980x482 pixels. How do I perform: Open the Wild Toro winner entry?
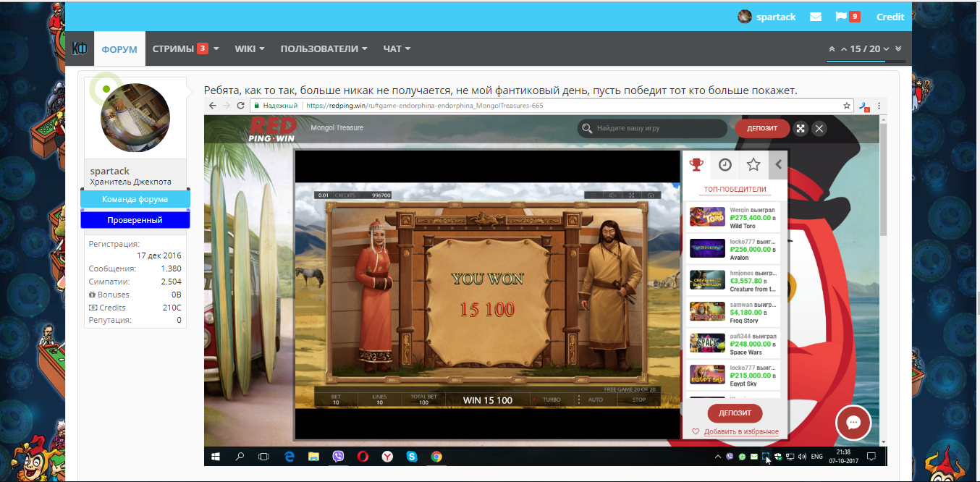[x=732, y=218]
